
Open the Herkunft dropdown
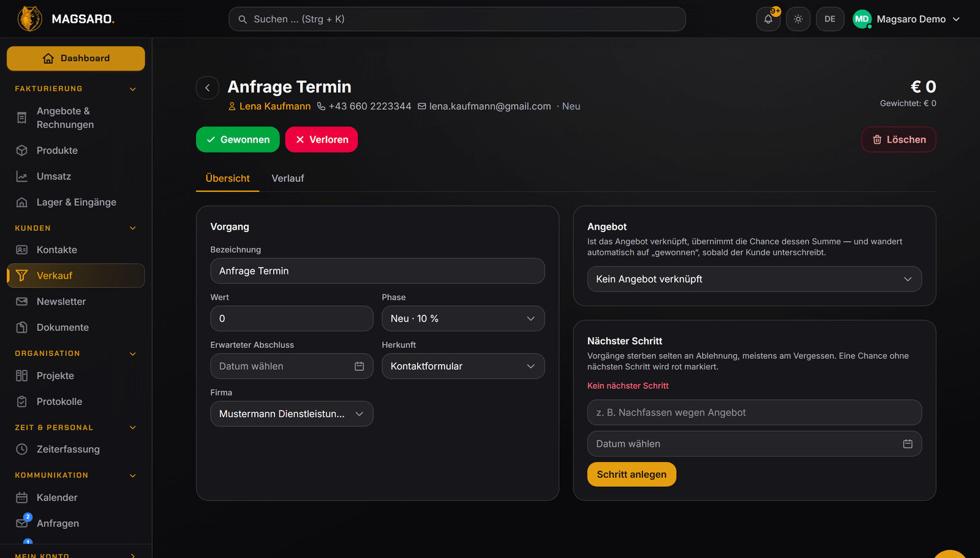point(463,366)
